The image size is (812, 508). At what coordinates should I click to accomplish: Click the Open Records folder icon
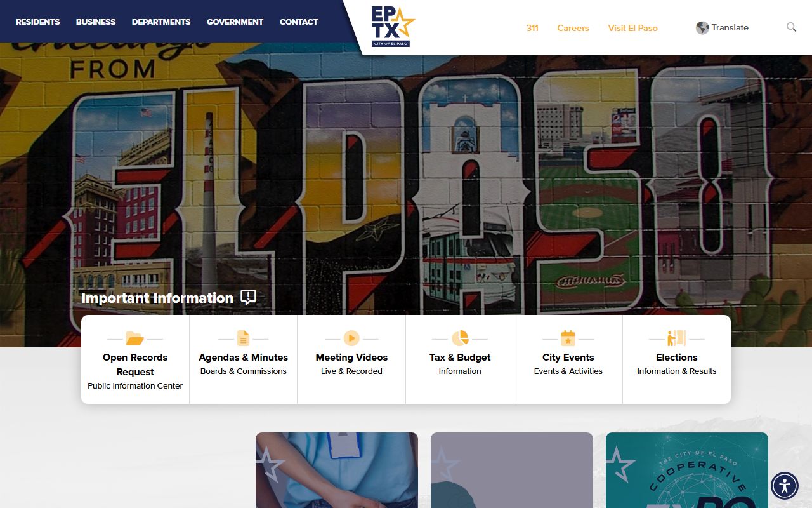(x=134, y=338)
